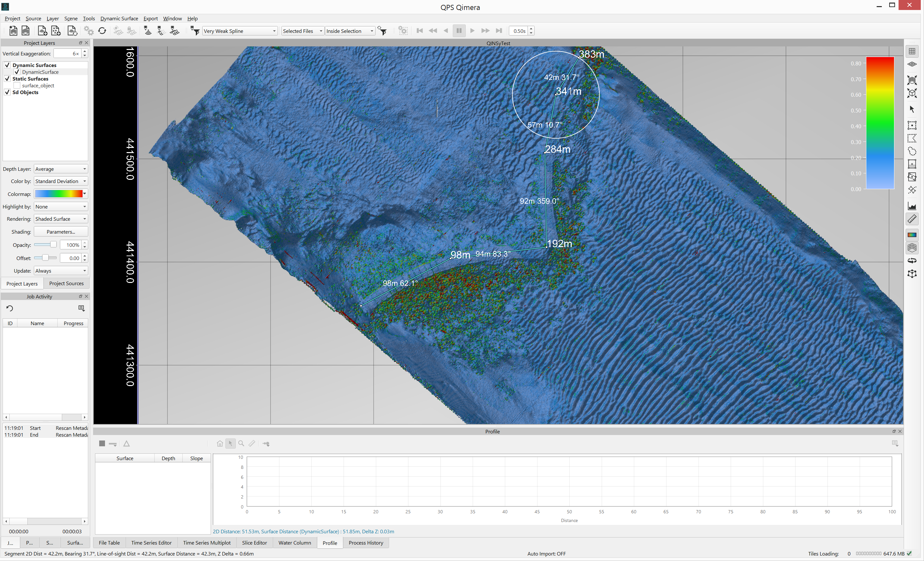This screenshot has width=924, height=561.
Task: Select the rectangular selection tool
Action: click(x=912, y=125)
